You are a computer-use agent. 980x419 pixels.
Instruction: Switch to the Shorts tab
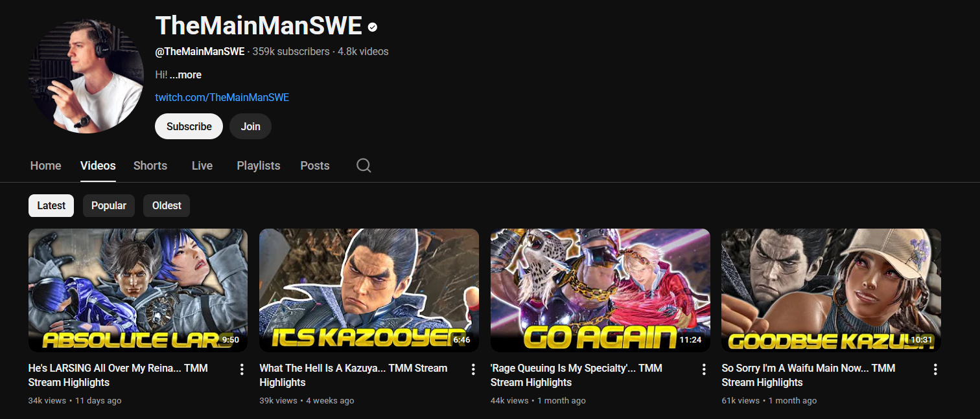pos(150,166)
